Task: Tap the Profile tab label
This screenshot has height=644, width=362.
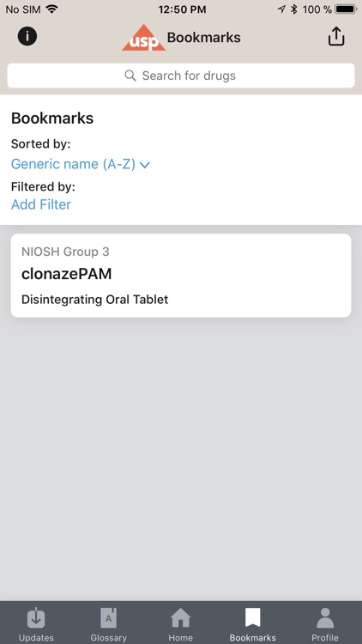Action: pos(325,638)
